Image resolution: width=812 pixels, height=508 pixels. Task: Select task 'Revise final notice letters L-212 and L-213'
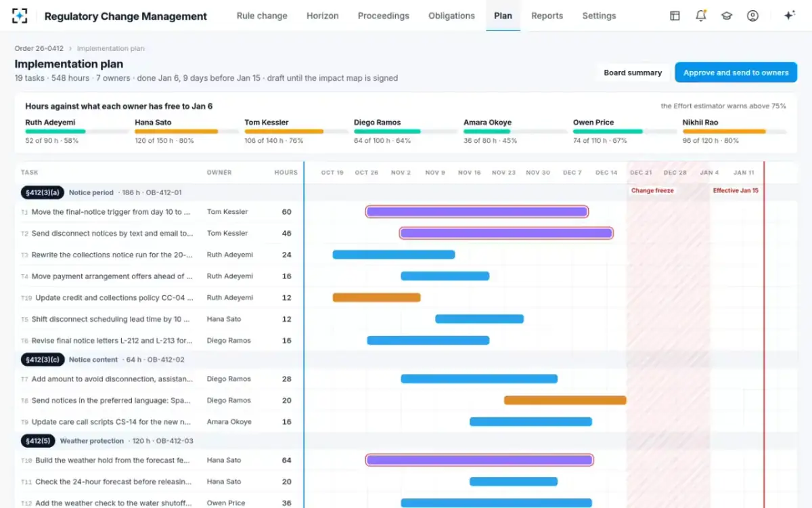[x=112, y=341]
